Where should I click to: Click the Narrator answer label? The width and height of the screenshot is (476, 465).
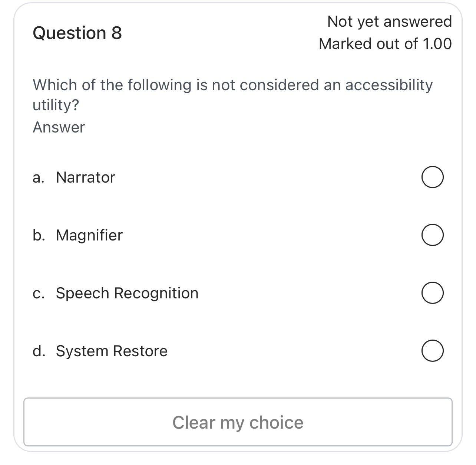(85, 177)
